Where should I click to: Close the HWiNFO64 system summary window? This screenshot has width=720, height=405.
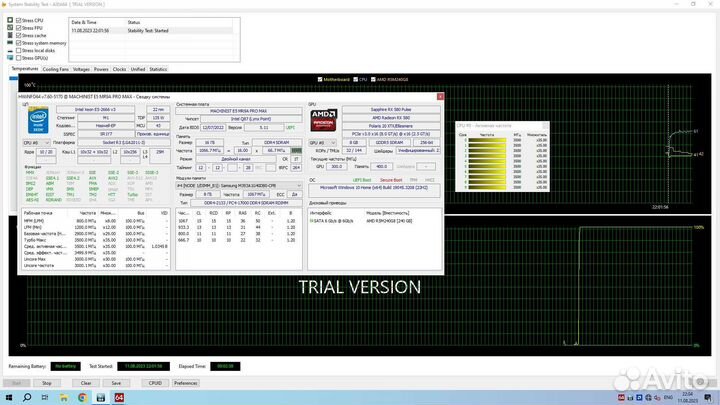point(440,96)
